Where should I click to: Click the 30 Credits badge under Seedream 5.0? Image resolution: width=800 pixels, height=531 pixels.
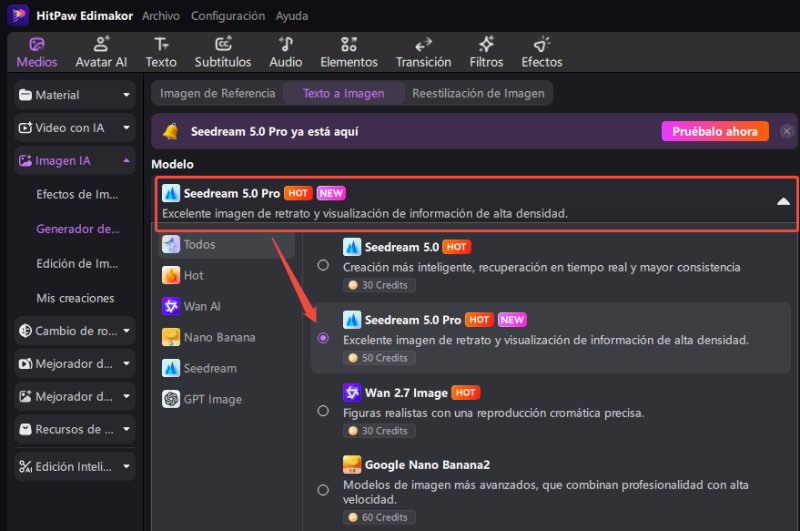[x=379, y=285]
